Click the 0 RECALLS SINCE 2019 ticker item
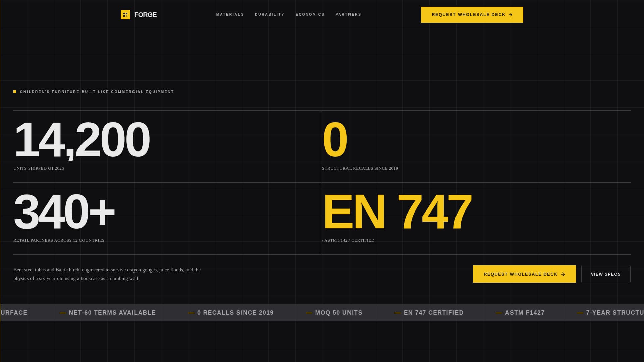Viewport: 644px width, 362px height. click(x=235, y=313)
